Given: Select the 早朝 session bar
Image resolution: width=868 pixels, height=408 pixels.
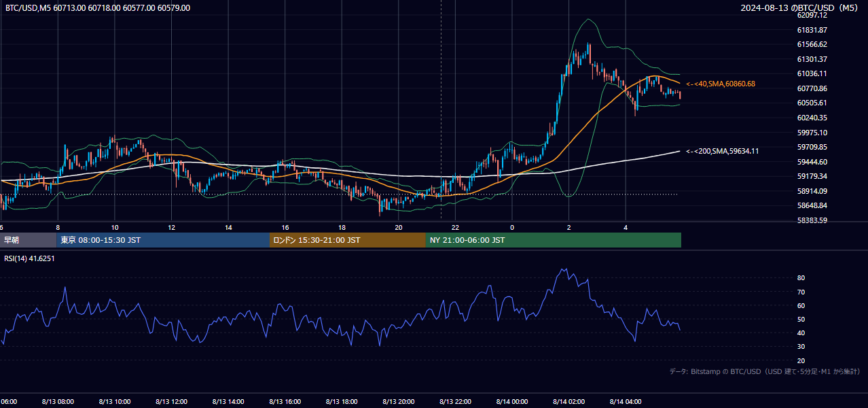Looking at the screenshot, I should 28,240.
